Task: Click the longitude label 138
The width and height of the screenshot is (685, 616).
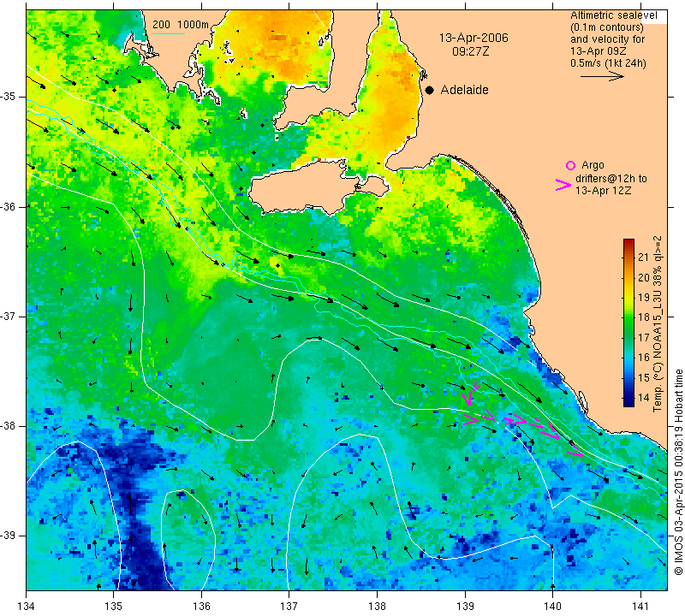Action: [377, 607]
